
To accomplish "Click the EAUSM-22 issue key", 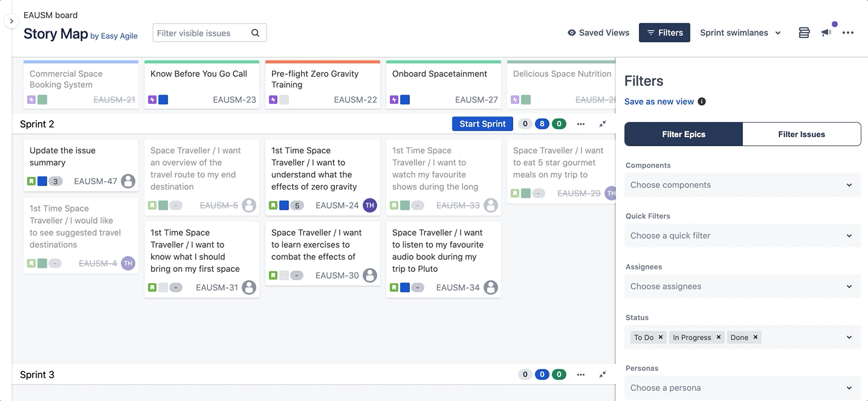I will point(355,100).
